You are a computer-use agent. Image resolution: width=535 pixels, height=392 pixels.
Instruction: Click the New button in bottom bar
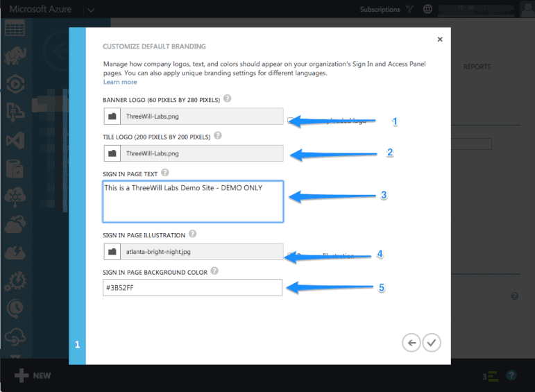point(33,376)
